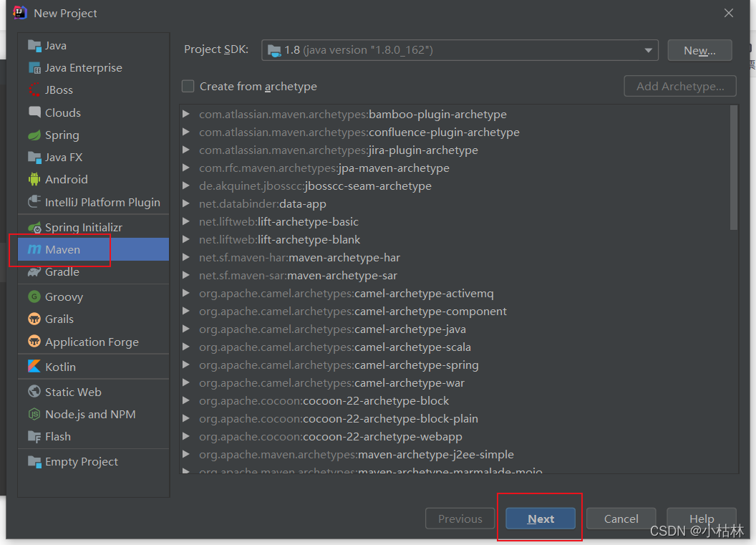This screenshot has height=545, width=756.
Task: Click the Maven m icon
Action: [34, 249]
